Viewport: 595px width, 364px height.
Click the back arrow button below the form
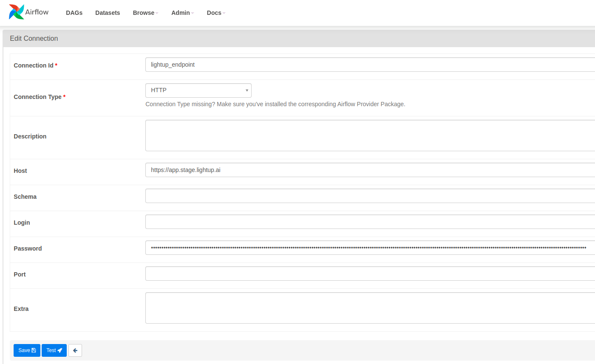tap(75, 350)
